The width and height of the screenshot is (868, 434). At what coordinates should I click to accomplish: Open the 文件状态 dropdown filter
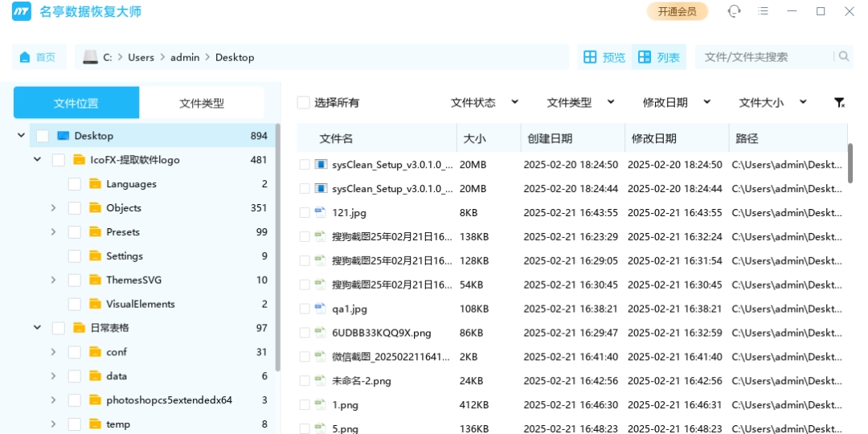[x=485, y=103]
